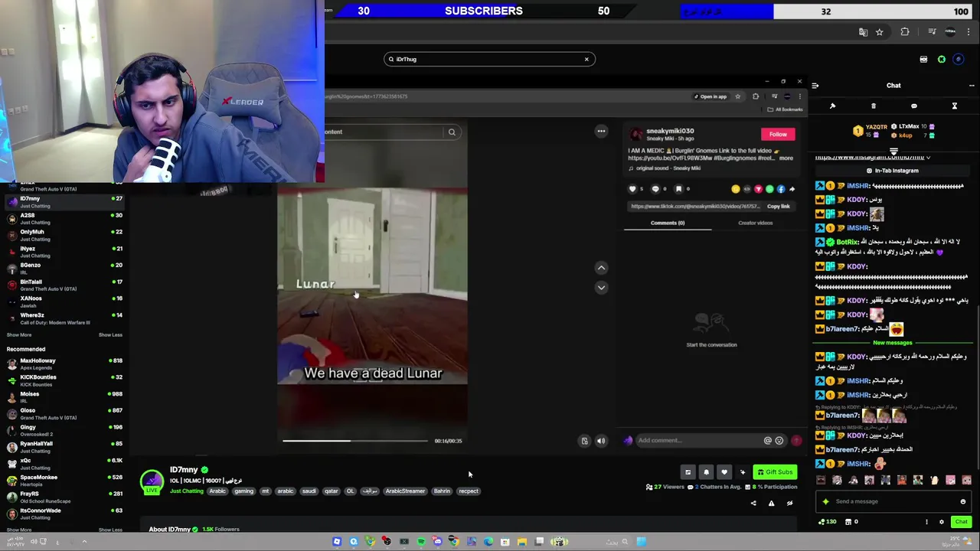Click the sparkle button beside Gift Subs
The image size is (980, 551).
tap(743, 472)
